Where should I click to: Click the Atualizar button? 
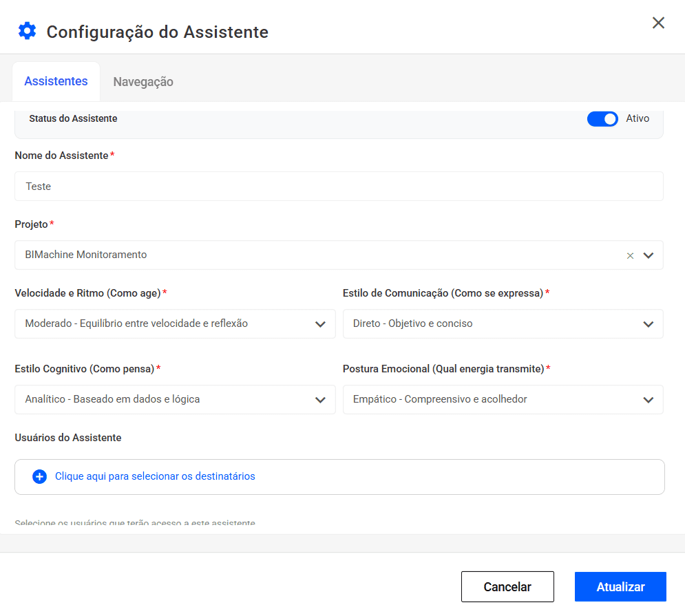(620, 587)
